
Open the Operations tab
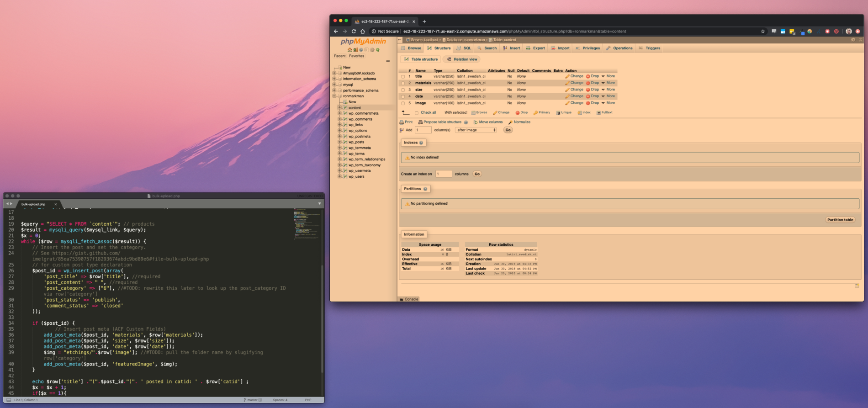tap(619, 48)
